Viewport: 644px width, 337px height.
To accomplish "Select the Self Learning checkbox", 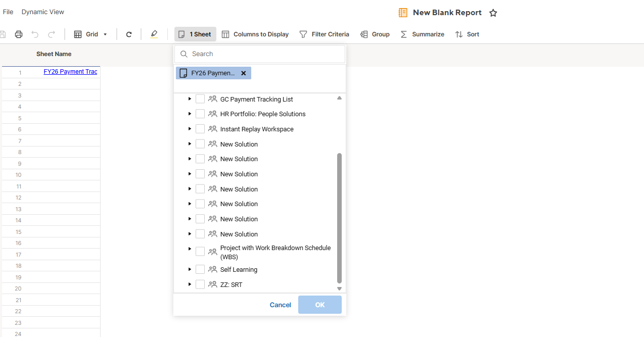I will point(200,269).
